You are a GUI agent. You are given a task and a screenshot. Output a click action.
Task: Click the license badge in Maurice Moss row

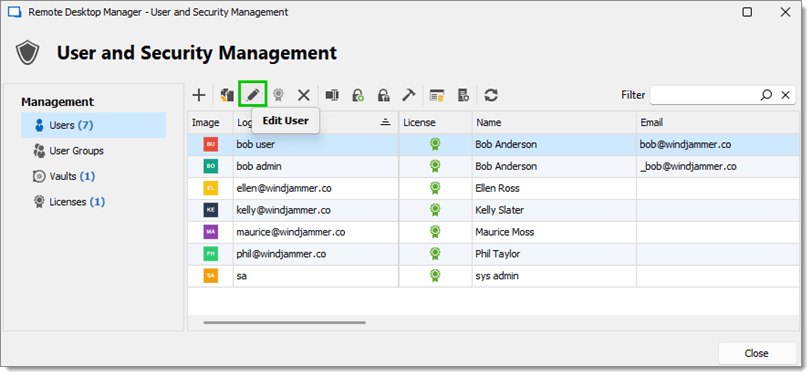click(x=435, y=232)
